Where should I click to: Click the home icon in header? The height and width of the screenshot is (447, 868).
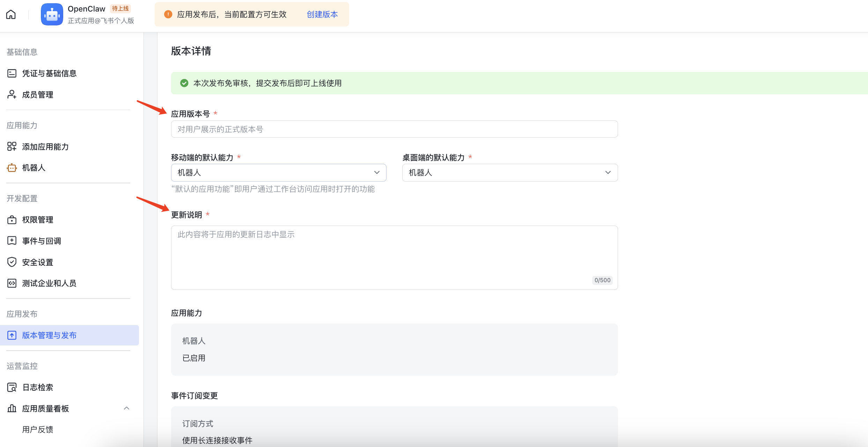[11, 14]
